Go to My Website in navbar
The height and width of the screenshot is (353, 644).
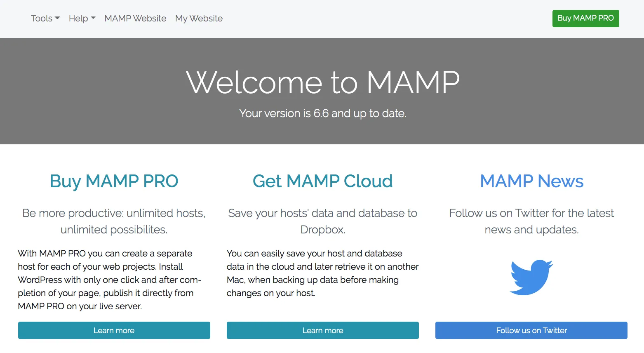point(199,18)
